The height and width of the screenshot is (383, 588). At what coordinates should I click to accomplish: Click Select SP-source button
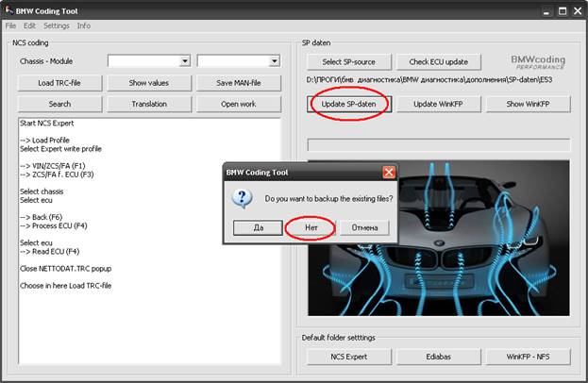349,62
